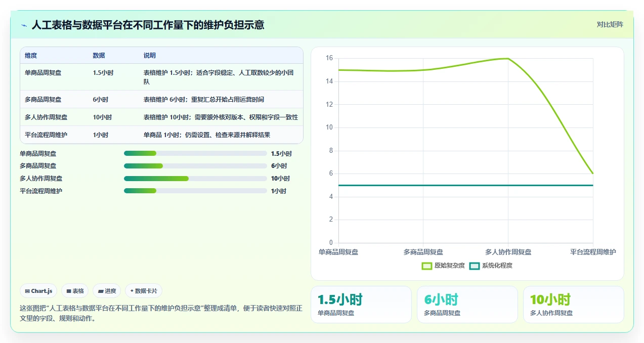644x343 pixels.
Task: Click the 数据卡片 tag icon
Action: (x=132, y=291)
